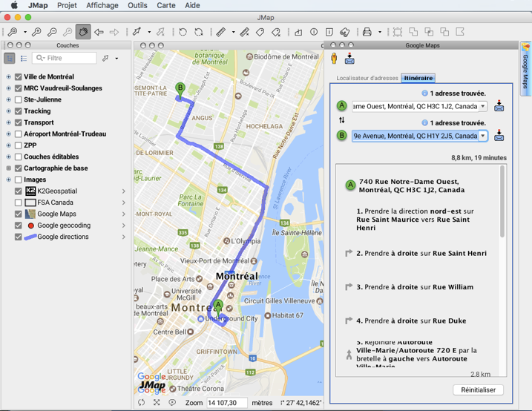532x411 pixels.
Task: Open K2Geospatial layer options chevron
Action: (124, 191)
